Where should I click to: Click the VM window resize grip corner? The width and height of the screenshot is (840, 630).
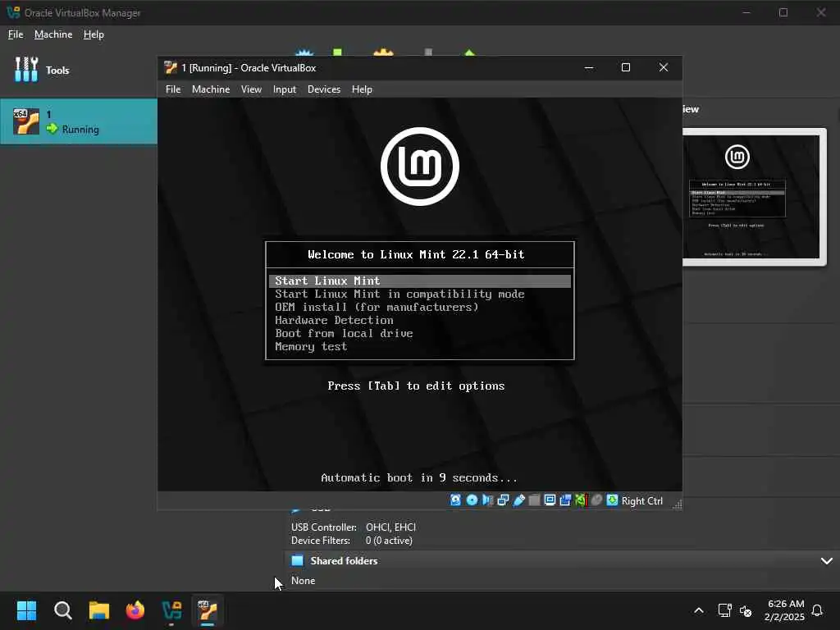tap(677, 504)
